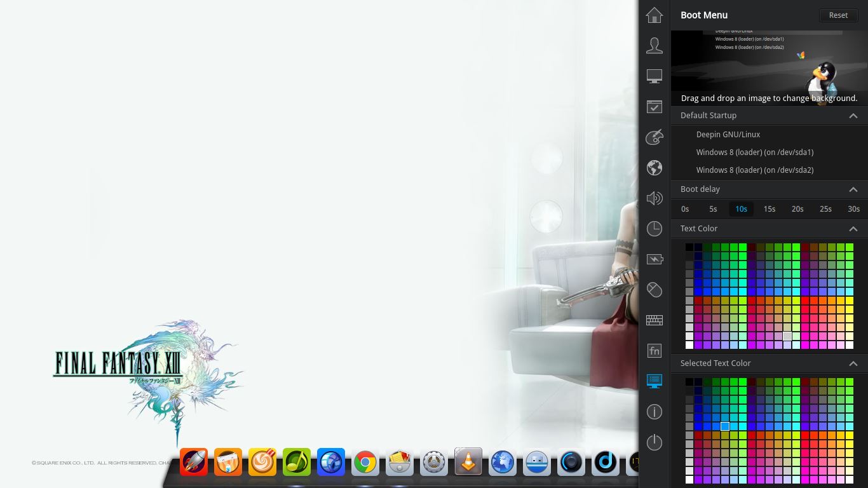Set boot delay to 15s
868x488 pixels.
[x=770, y=208]
